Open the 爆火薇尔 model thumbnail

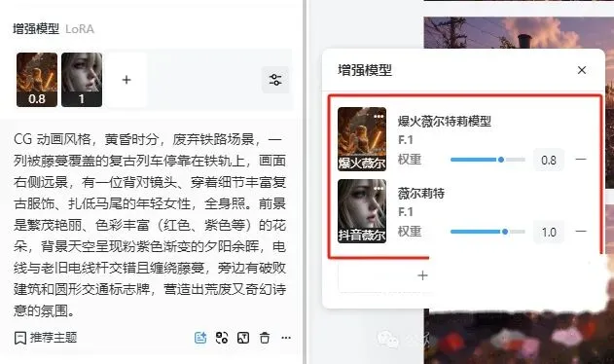[x=362, y=139]
